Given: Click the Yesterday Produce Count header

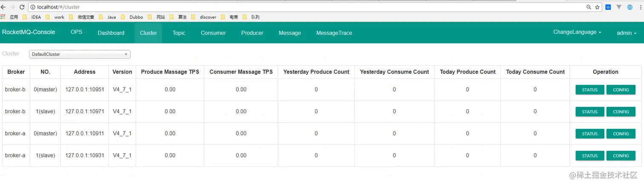Looking at the screenshot, I should point(316,72).
